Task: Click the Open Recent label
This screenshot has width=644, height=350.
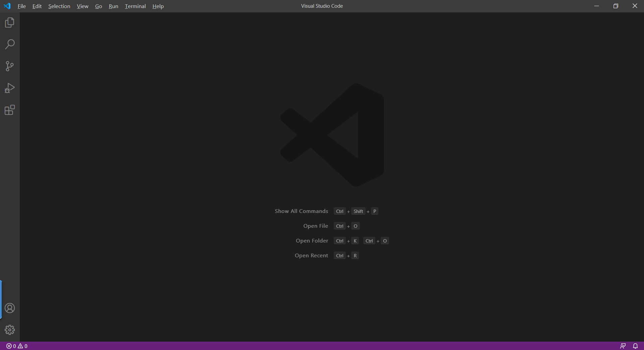Action: [x=311, y=256]
